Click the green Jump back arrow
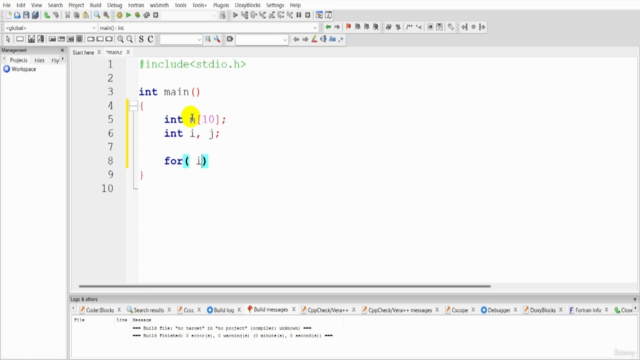Screen dimensions: 640x360 (328, 27)
